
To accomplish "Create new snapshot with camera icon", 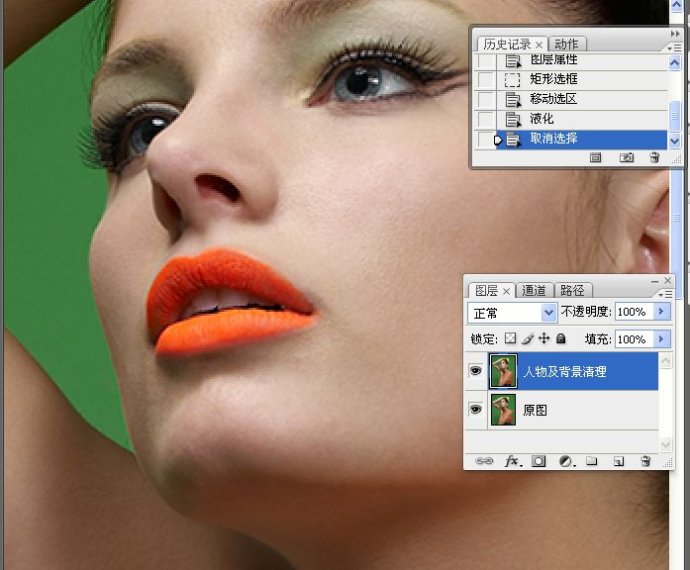I will click(627, 157).
